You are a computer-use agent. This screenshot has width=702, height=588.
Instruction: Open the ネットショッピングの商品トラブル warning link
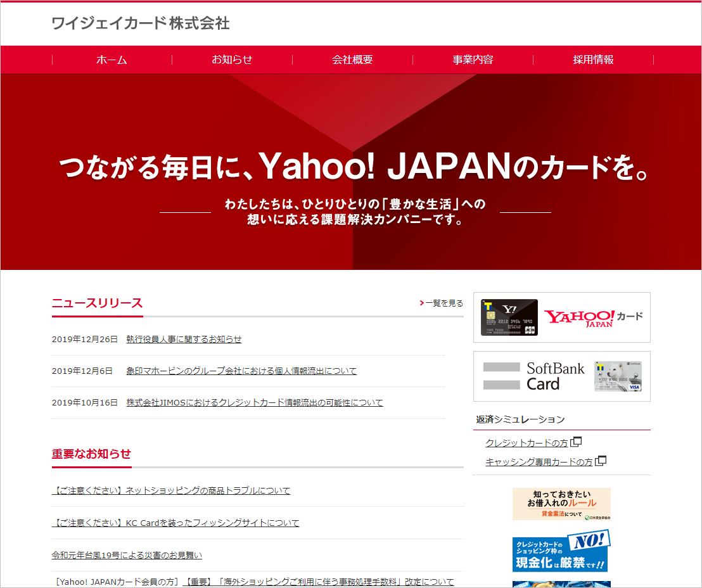(171, 491)
